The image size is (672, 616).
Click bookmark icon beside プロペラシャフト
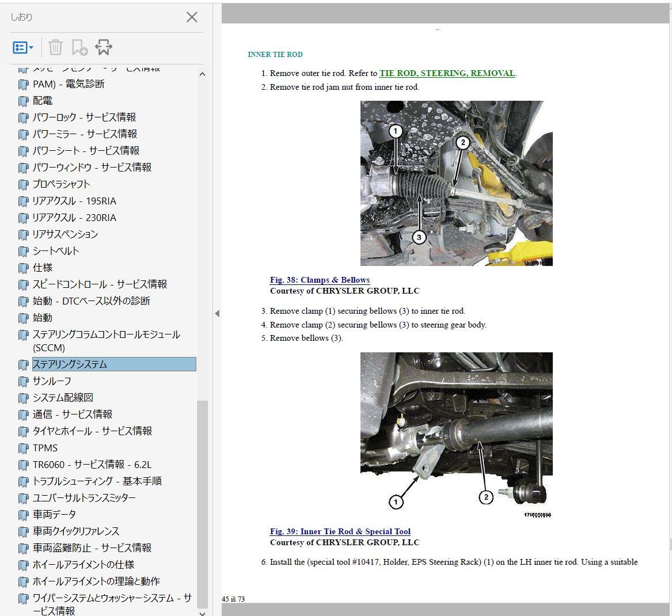[x=23, y=185]
